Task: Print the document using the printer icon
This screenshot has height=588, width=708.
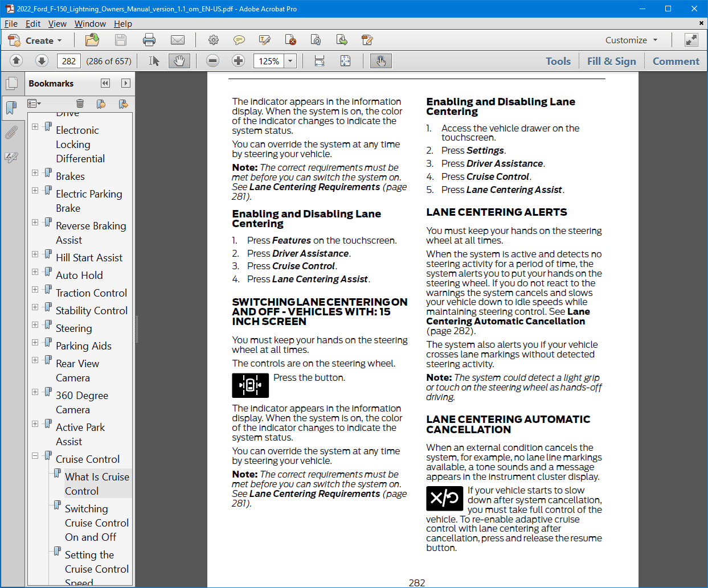Action: (x=149, y=40)
